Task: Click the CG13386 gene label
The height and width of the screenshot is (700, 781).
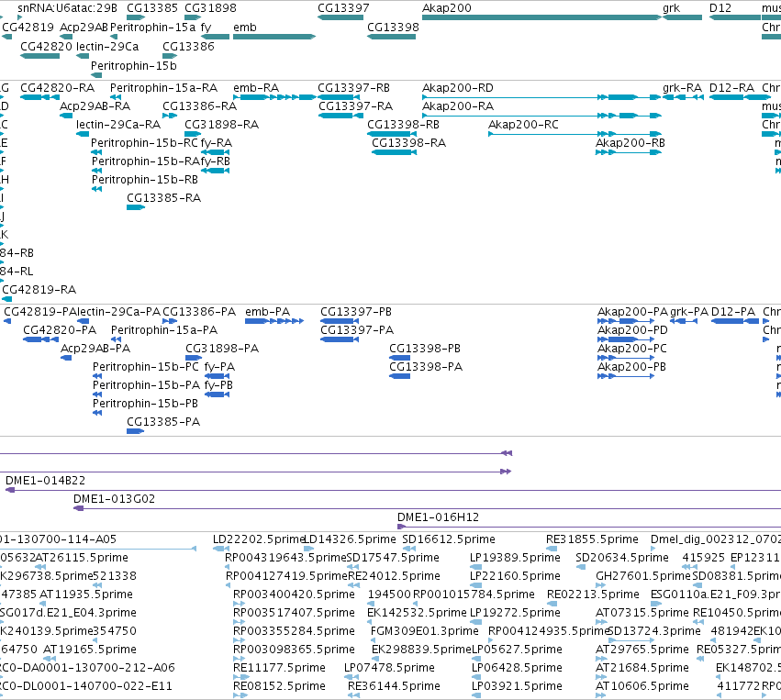Action: [x=188, y=46]
